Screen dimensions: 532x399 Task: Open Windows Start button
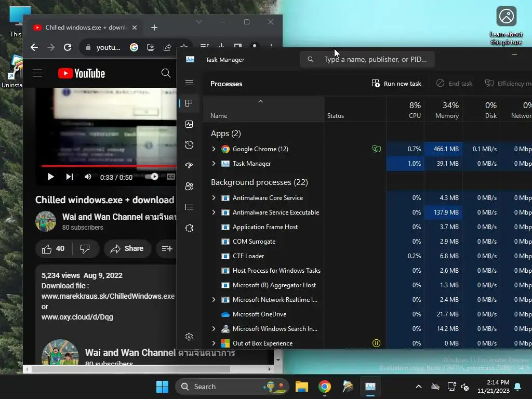[x=162, y=387]
